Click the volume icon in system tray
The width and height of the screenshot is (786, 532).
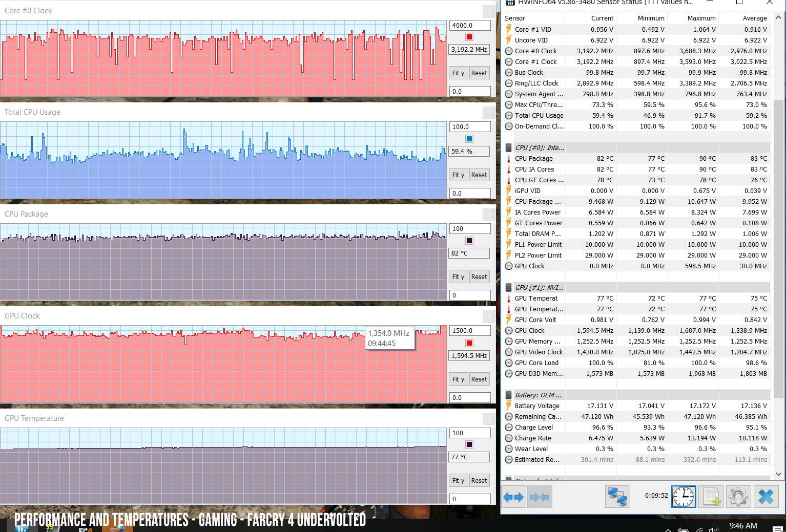[x=713, y=529]
